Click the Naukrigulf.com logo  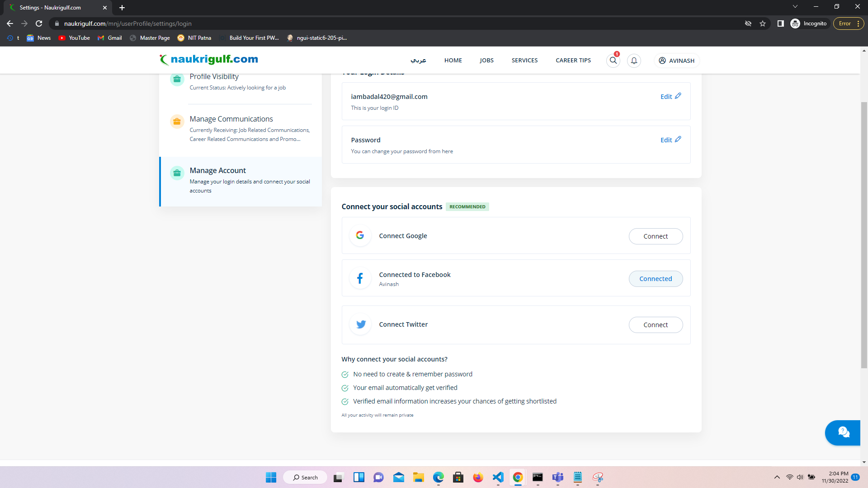tap(209, 60)
